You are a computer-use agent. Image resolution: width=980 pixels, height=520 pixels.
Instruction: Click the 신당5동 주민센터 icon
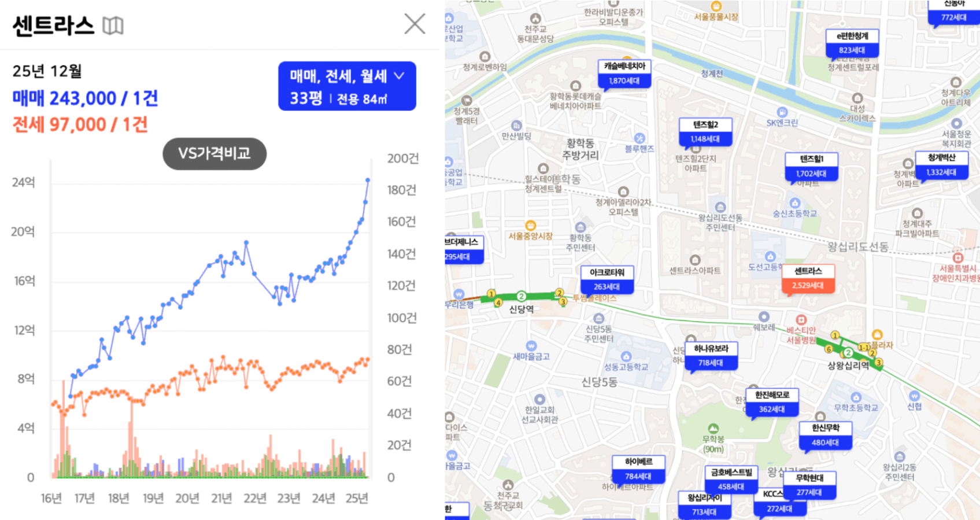coord(599,319)
